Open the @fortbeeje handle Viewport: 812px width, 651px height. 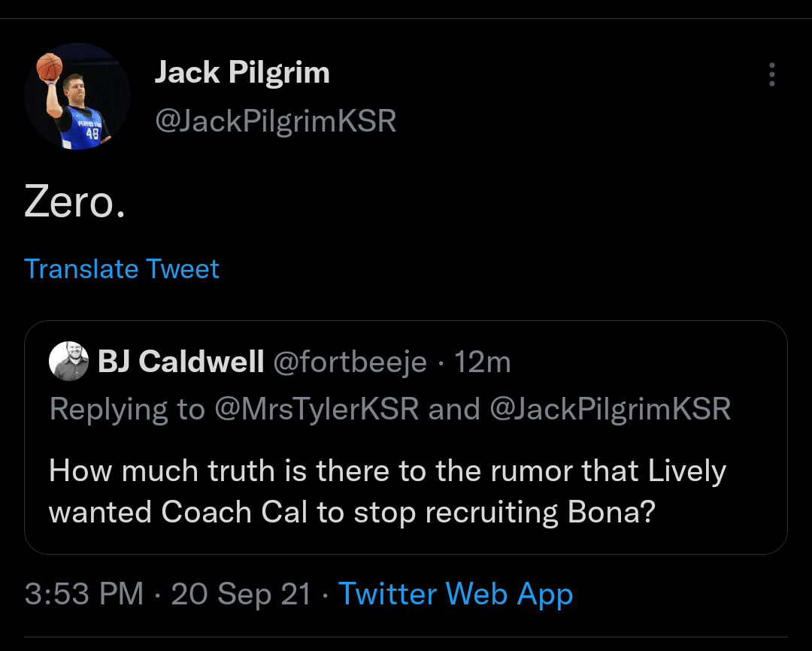click(x=349, y=362)
